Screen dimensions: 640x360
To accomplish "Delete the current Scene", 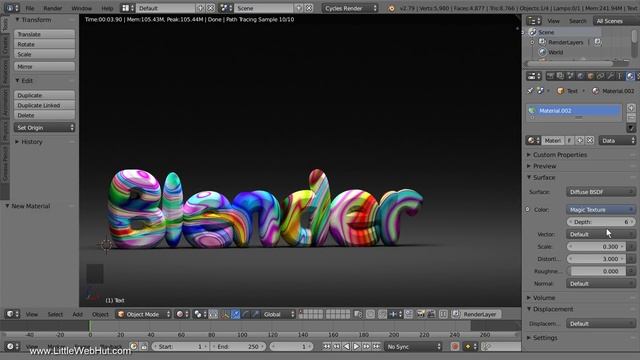I will tap(309, 8).
